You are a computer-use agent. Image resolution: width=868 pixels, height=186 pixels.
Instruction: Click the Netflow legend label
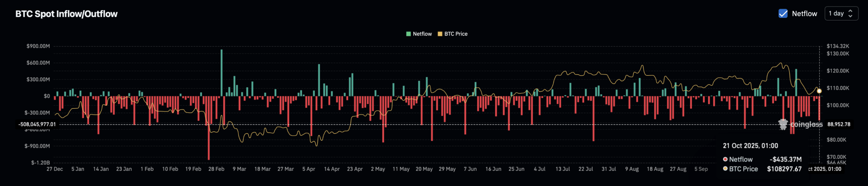coord(422,34)
